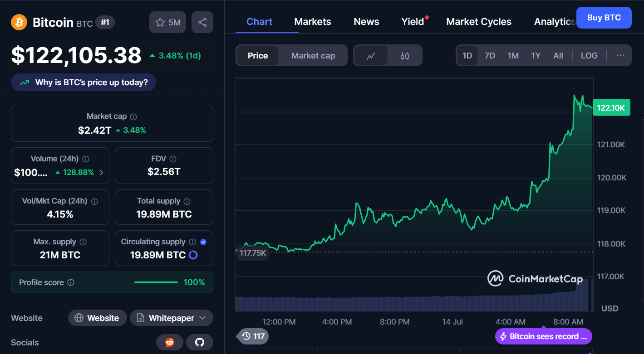Click the Max. supply info icon
644x354 pixels.
click(x=83, y=242)
